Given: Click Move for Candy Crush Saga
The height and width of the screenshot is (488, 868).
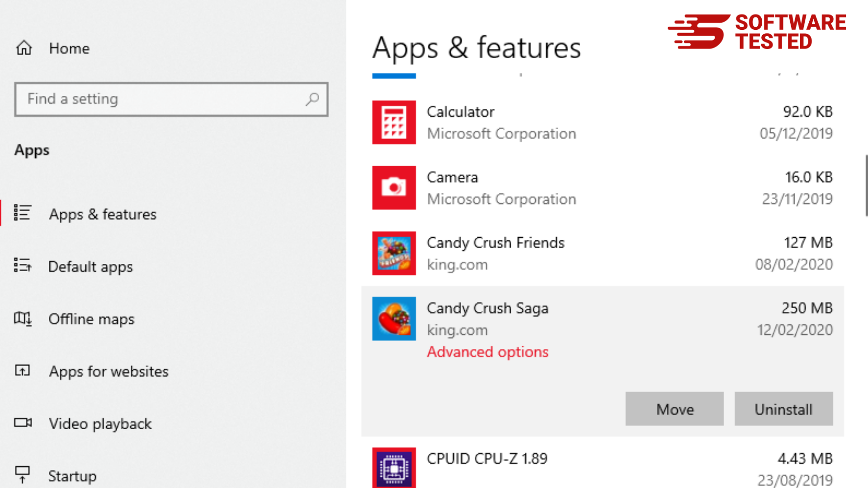Looking at the screenshot, I should click(674, 409).
